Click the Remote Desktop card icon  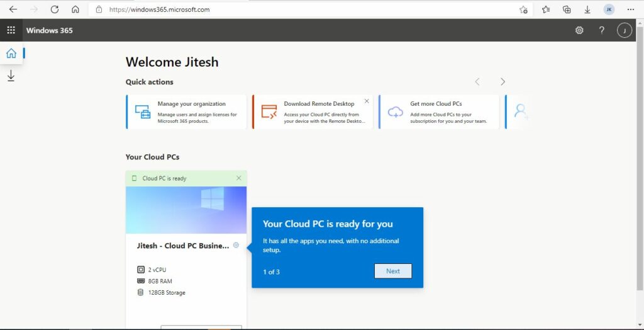(x=269, y=112)
